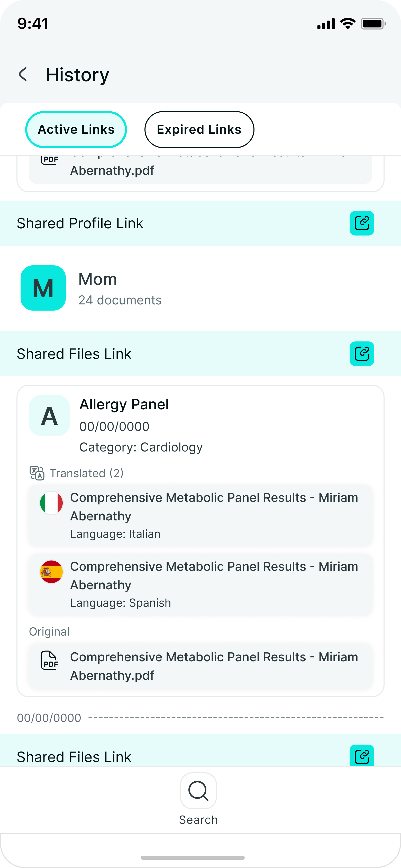Switch to the Expired Links tab
The width and height of the screenshot is (401, 868).
coord(199,130)
